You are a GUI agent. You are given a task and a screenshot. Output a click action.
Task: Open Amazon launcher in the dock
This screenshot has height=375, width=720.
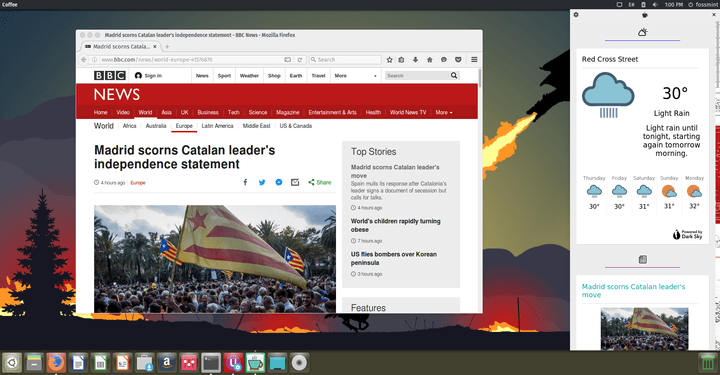coord(167,363)
